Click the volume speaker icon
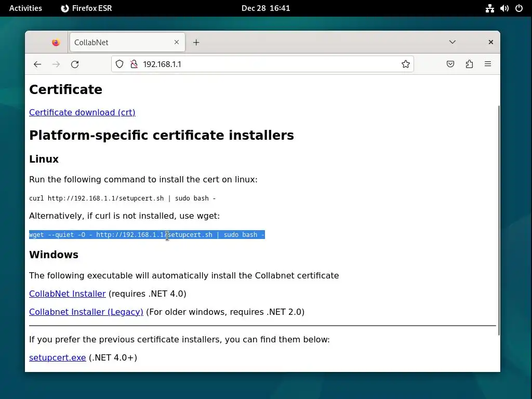 coord(504,8)
